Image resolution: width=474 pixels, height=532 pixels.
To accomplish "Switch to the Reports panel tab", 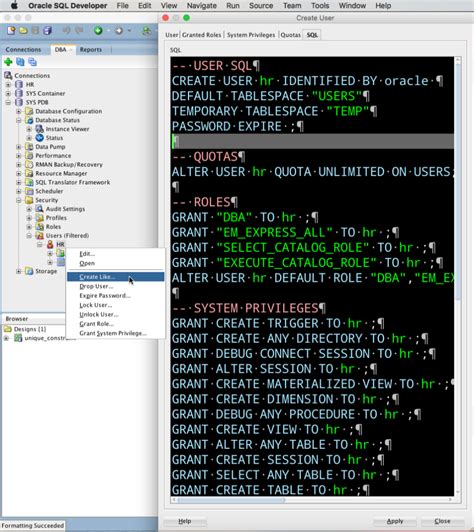I will (x=91, y=50).
